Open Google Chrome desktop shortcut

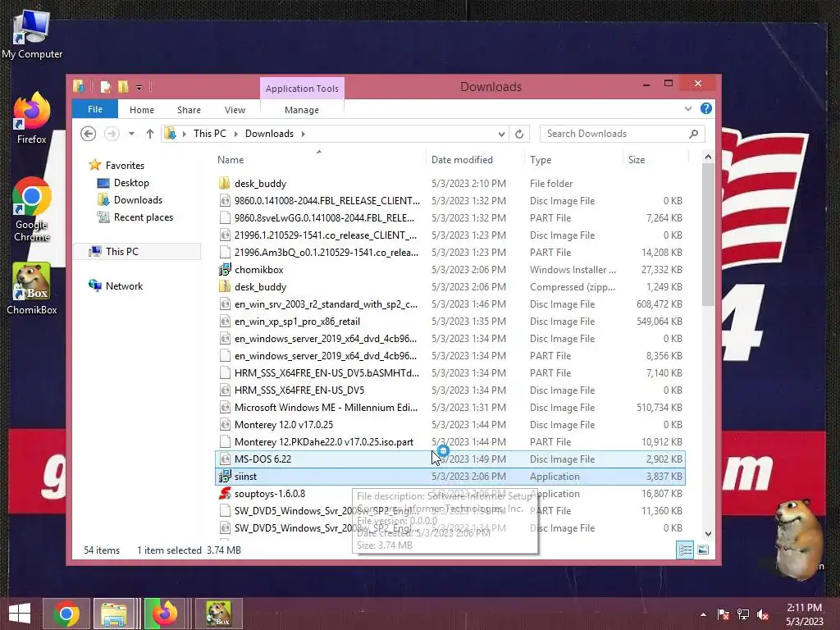(32, 209)
